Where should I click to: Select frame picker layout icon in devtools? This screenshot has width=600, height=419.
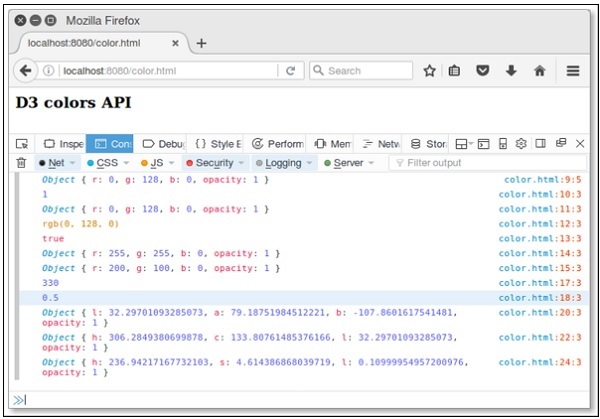tap(464, 144)
